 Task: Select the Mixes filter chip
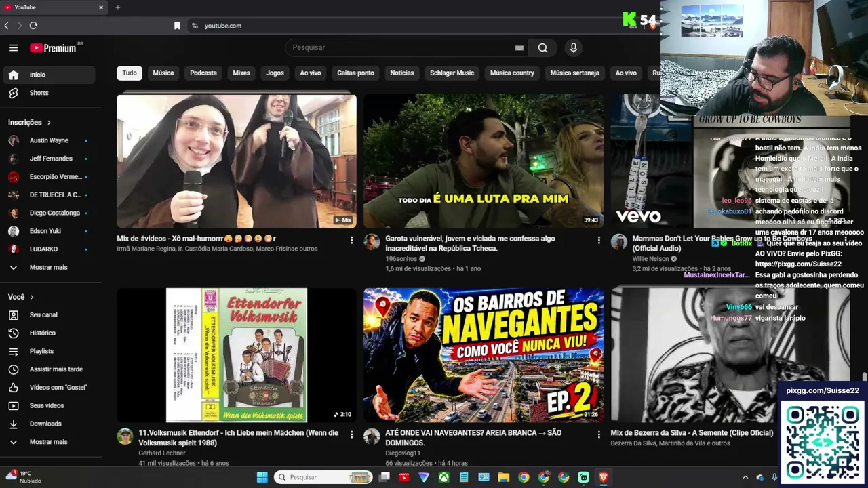click(241, 73)
